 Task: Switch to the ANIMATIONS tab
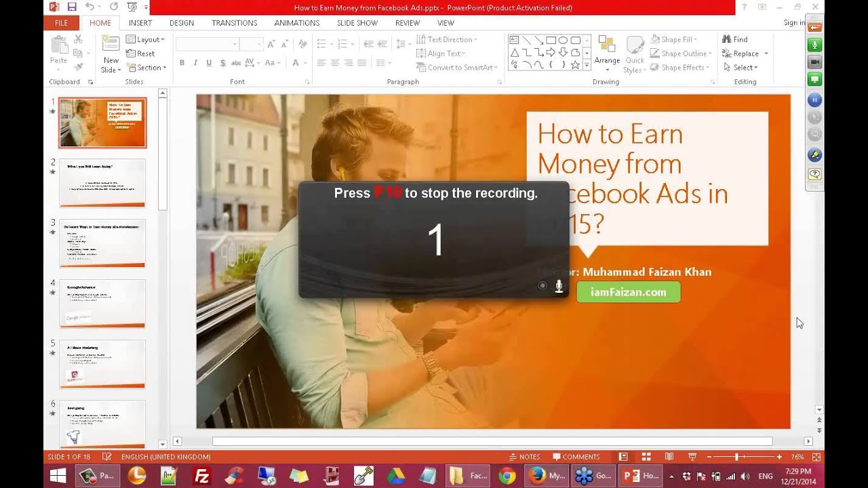(297, 23)
